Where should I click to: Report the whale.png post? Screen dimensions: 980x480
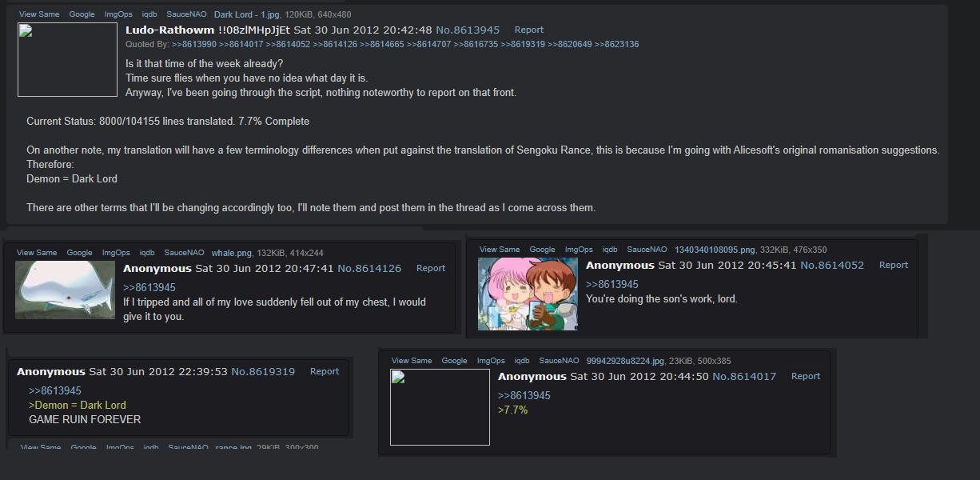click(431, 268)
